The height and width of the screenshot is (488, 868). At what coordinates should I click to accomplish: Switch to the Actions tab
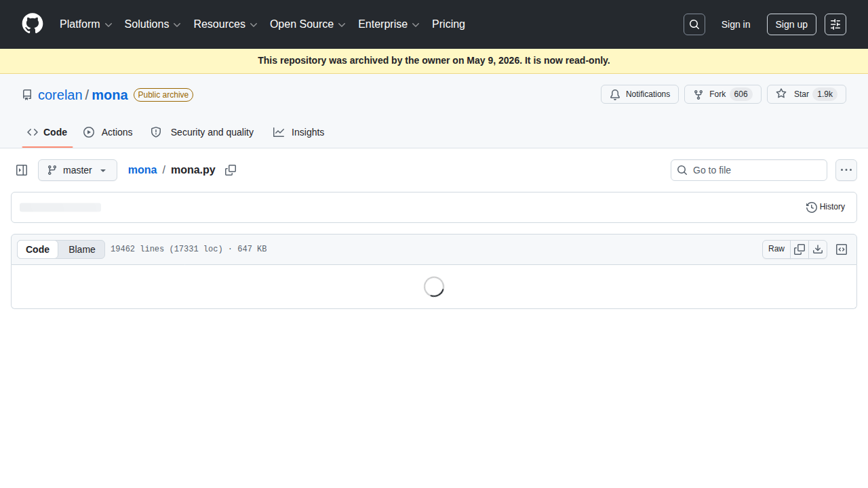[108, 132]
